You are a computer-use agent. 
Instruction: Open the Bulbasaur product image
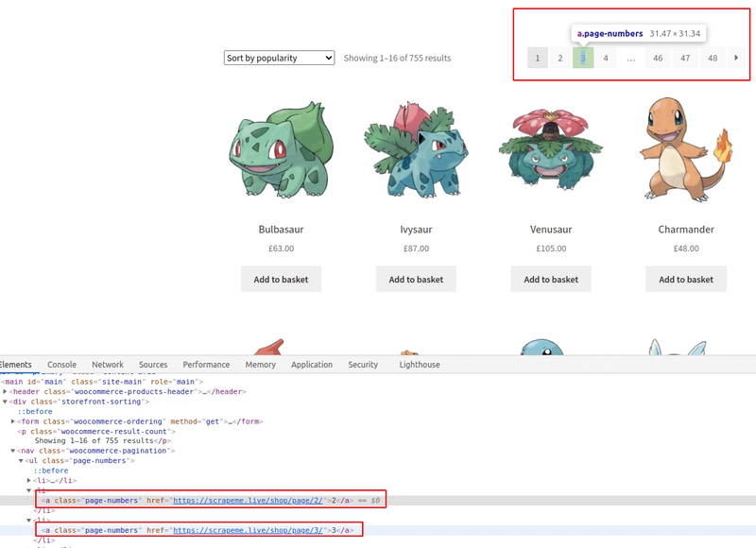pos(281,149)
